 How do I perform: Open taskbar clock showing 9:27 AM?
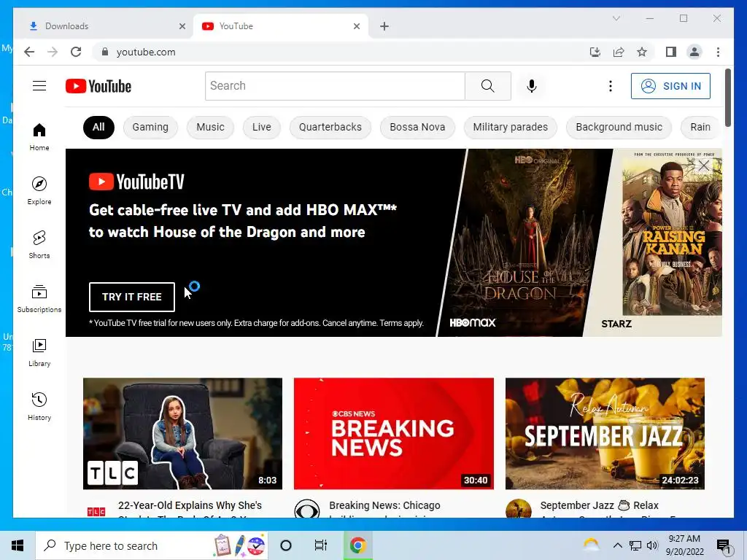684,545
